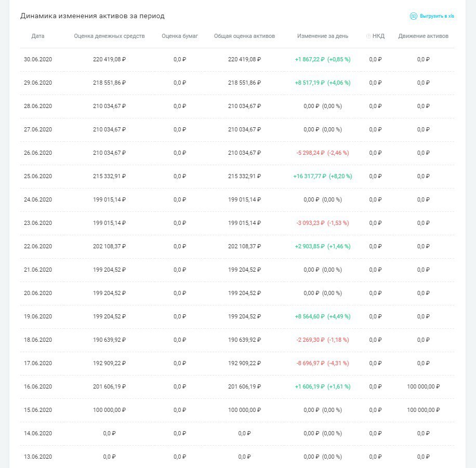Click the help icon beside НКД
Screen dimensions: 476x468
tap(368, 36)
